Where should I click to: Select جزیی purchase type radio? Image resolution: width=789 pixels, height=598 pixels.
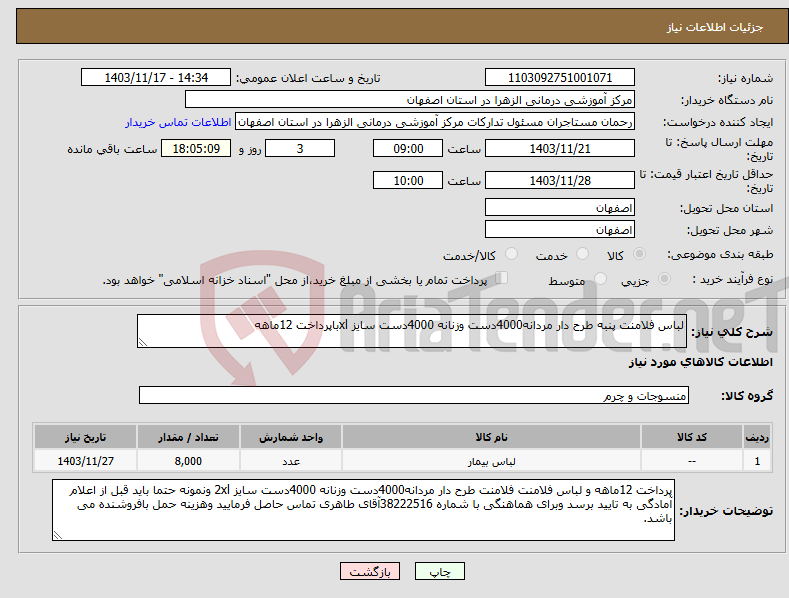click(x=664, y=278)
